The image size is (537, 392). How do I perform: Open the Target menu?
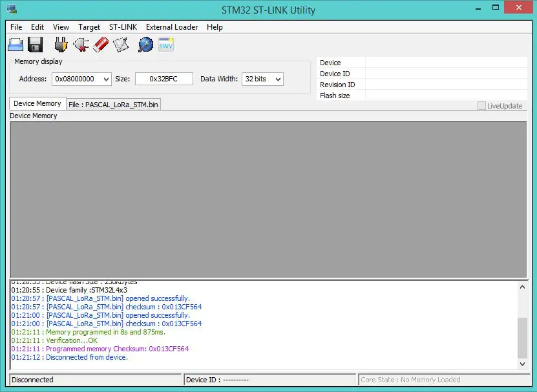[89, 27]
